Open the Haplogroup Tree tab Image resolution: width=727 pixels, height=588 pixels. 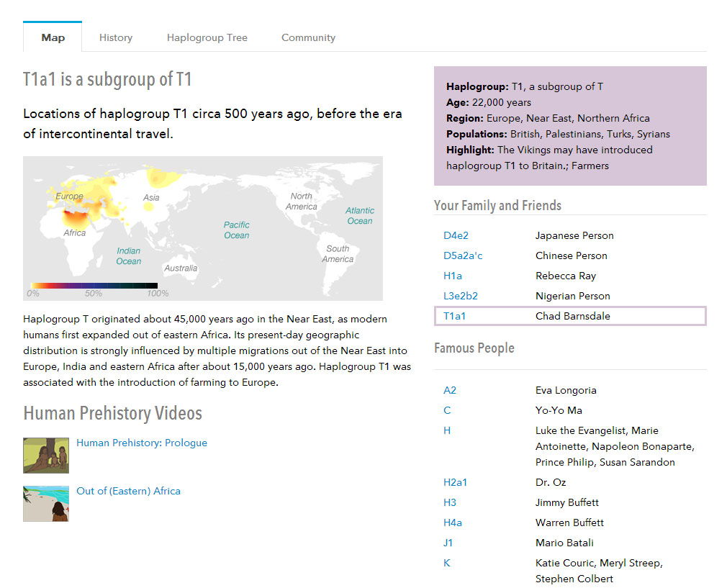click(x=207, y=37)
